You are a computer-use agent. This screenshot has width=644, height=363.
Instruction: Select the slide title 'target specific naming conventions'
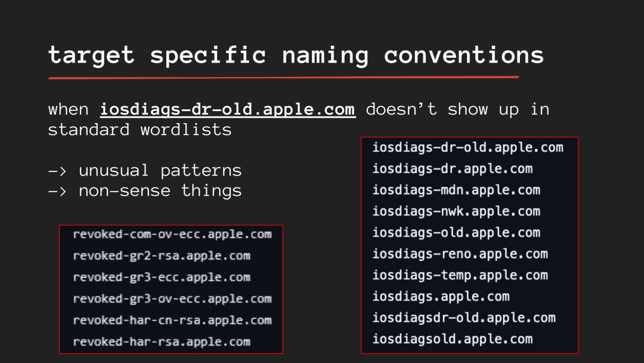point(296,56)
